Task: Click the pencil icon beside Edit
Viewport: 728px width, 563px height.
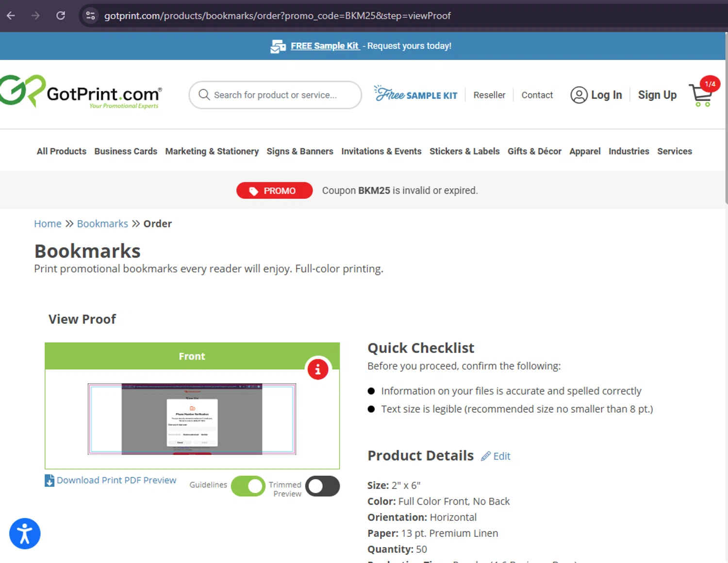Action: (x=486, y=456)
